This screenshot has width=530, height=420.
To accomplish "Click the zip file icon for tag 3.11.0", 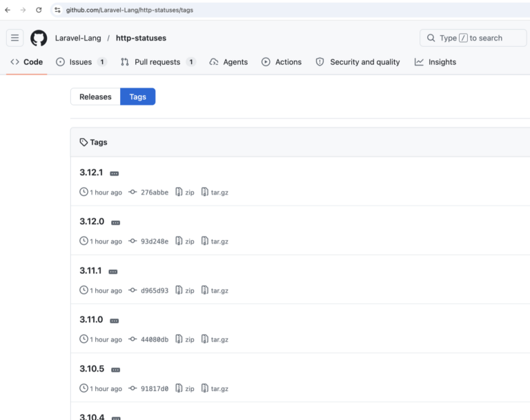I will tap(179, 339).
